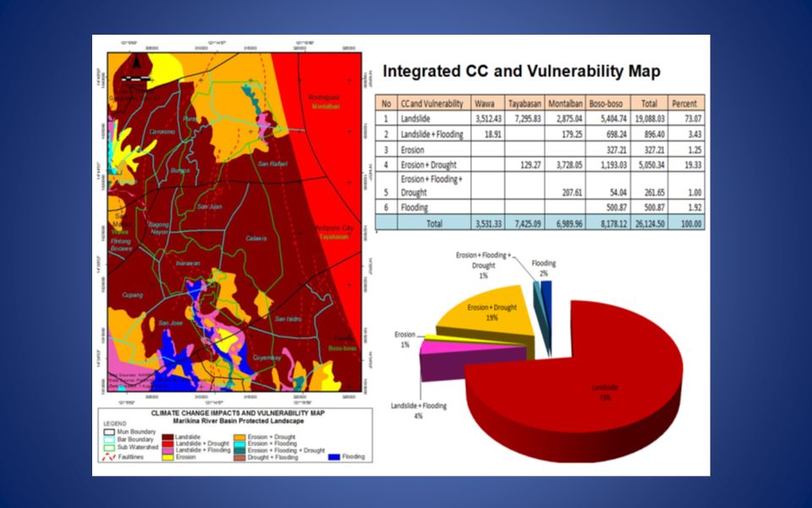Click the Calawis label on the map
The height and width of the screenshot is (508, 812).
pos(255,239)
